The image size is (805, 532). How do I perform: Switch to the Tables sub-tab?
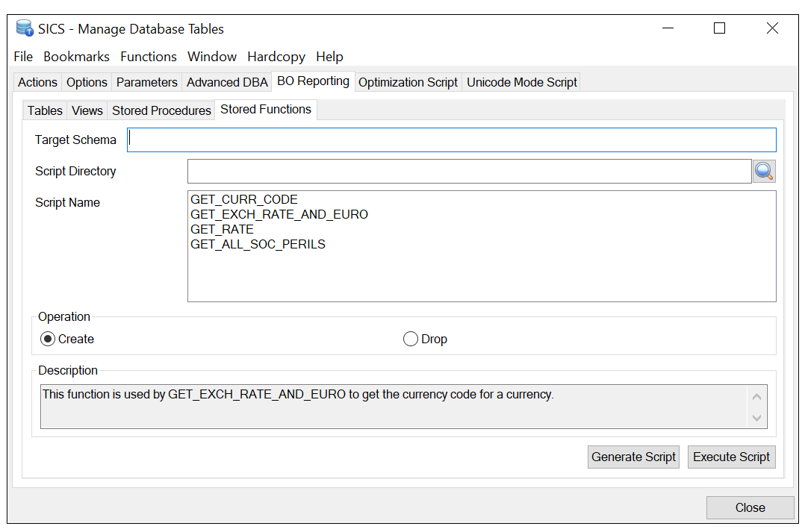[x=45, y=110]
